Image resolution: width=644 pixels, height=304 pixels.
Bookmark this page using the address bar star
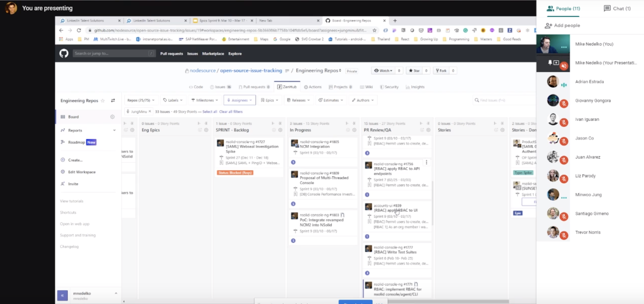pyautogui.click(x=374, y=30)
